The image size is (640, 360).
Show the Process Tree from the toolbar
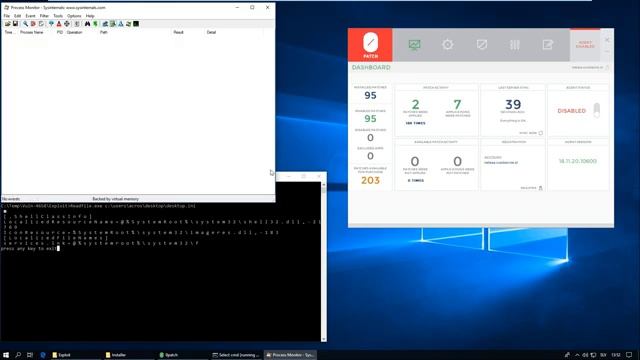click(x=77, y=24)
